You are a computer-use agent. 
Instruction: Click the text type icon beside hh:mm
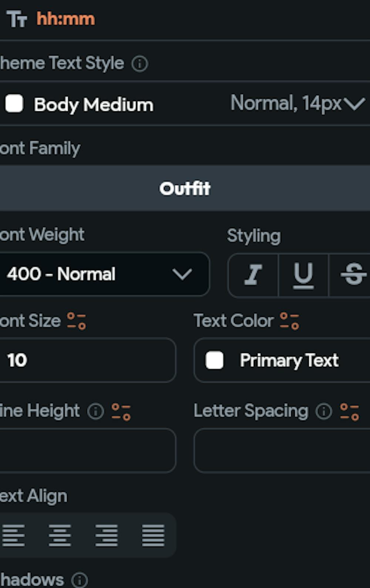[17, 19]
